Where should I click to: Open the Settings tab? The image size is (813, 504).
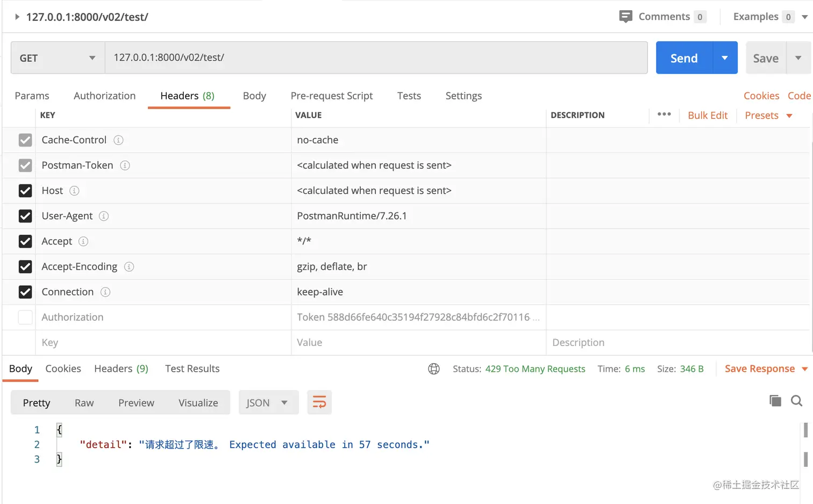[x=463, y=96]
